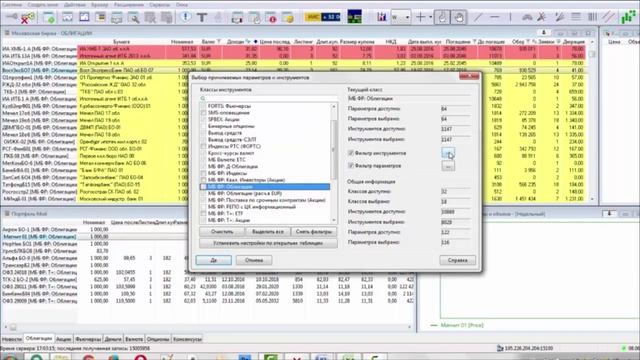Select the open-hand pan tool in toolbar
The height and width of the screenshot is (360, 640).
tap(459, 17)
